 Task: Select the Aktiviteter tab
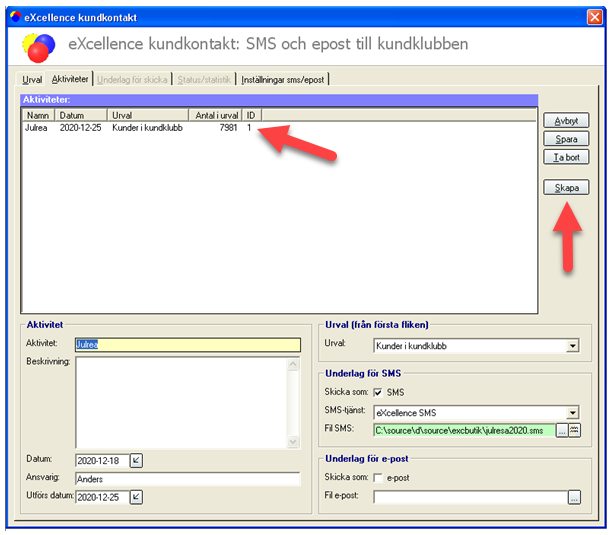click(70, 79)
